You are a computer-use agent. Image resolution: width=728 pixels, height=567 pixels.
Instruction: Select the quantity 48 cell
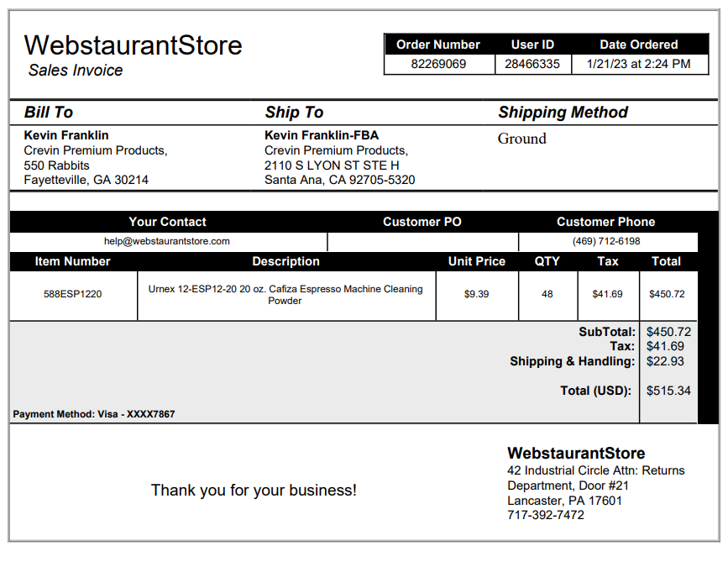pos(547,296)
